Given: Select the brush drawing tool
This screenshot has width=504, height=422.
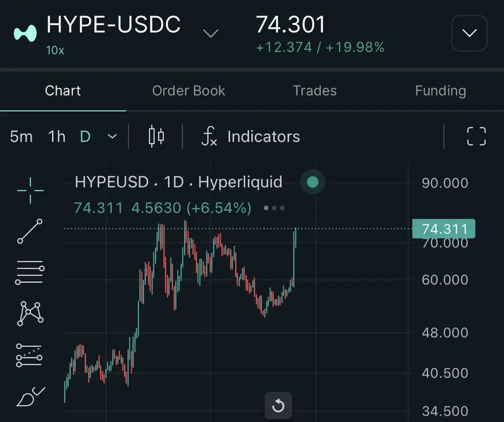Looking at the screenshot, I should pos(31,396).
